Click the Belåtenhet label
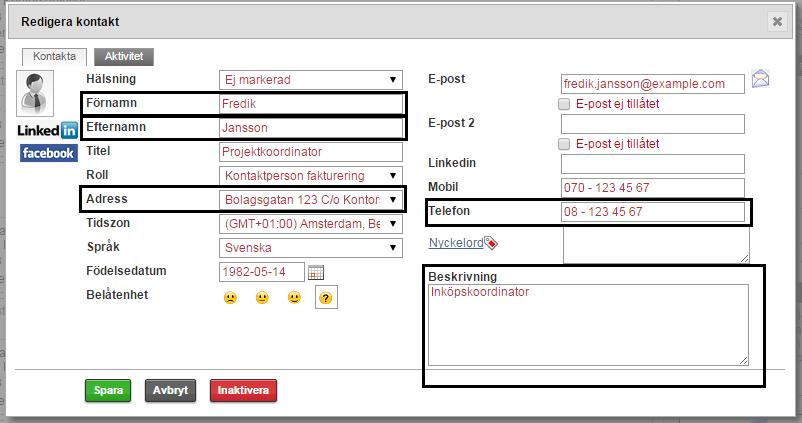The image size is (802, 423). point(117,295)
